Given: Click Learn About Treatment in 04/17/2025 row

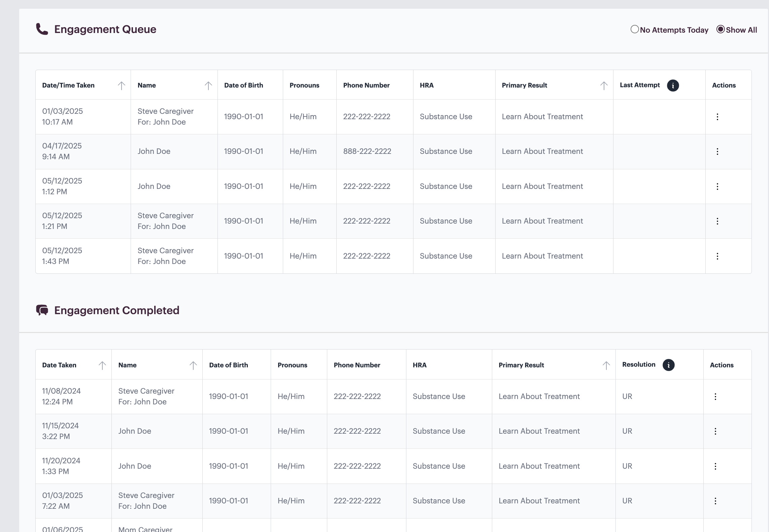Looking at the screenshot, I should click(x=542, y=152).
